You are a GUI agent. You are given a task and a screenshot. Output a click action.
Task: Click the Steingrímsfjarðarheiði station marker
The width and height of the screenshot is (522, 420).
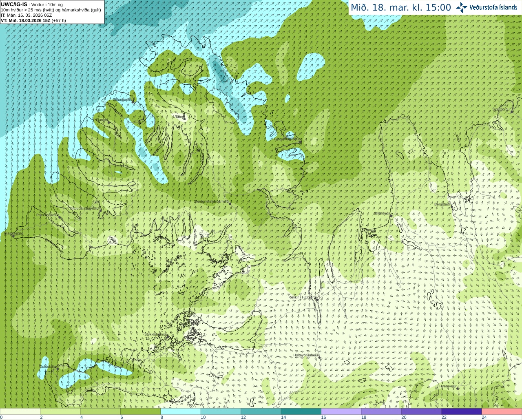click(x=230, y=204)
